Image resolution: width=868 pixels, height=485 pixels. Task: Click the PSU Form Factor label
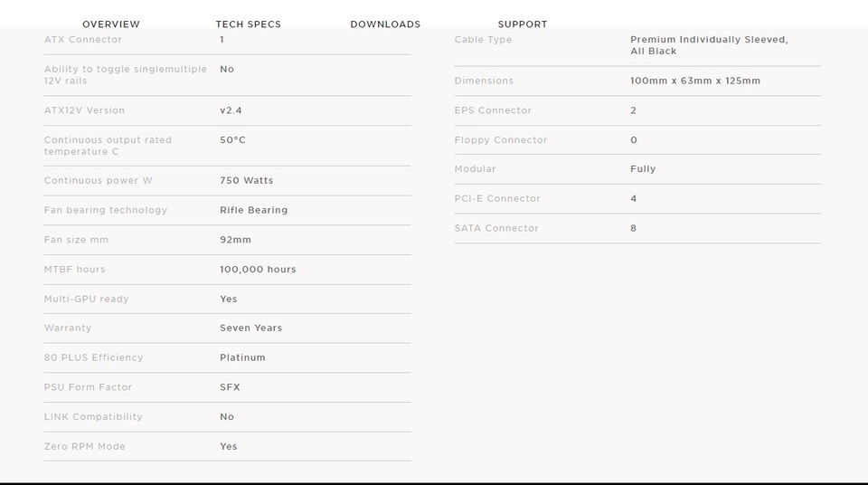click(x=88, y=387)
